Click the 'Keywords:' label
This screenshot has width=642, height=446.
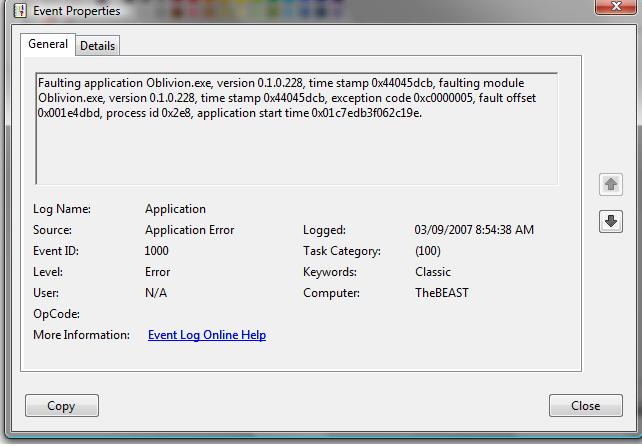[x=330, y=272]
